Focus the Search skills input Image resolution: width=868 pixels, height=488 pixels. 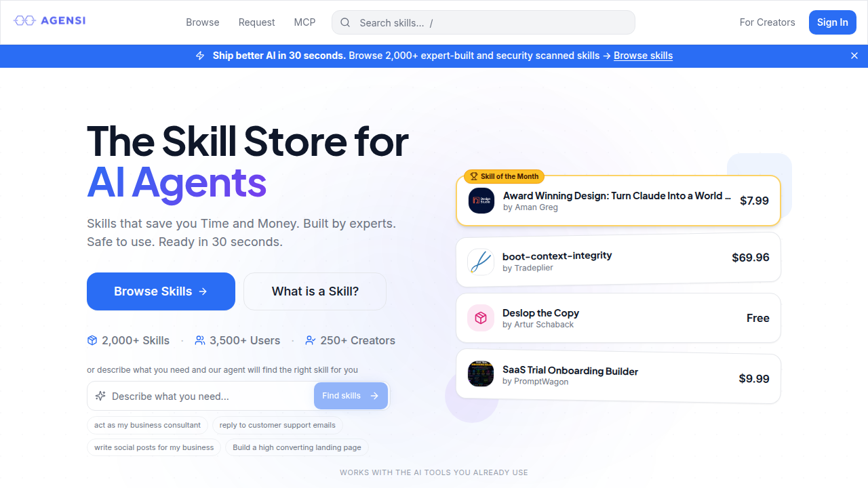[x=483, y=22]
